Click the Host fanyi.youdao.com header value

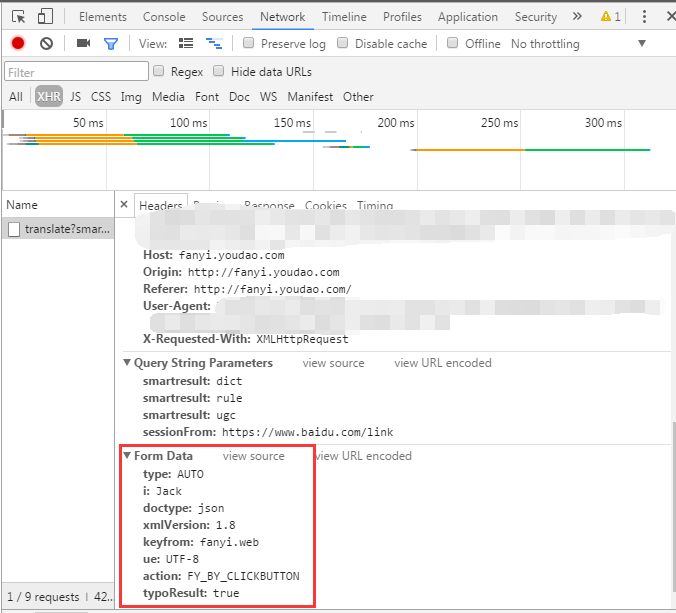[232, 255]
